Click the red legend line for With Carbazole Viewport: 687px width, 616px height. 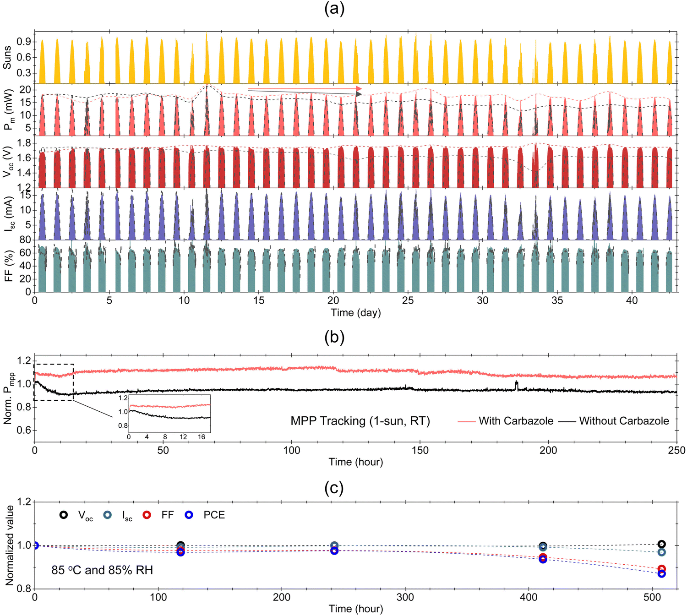pyautogui.click(x=466, y=421)
